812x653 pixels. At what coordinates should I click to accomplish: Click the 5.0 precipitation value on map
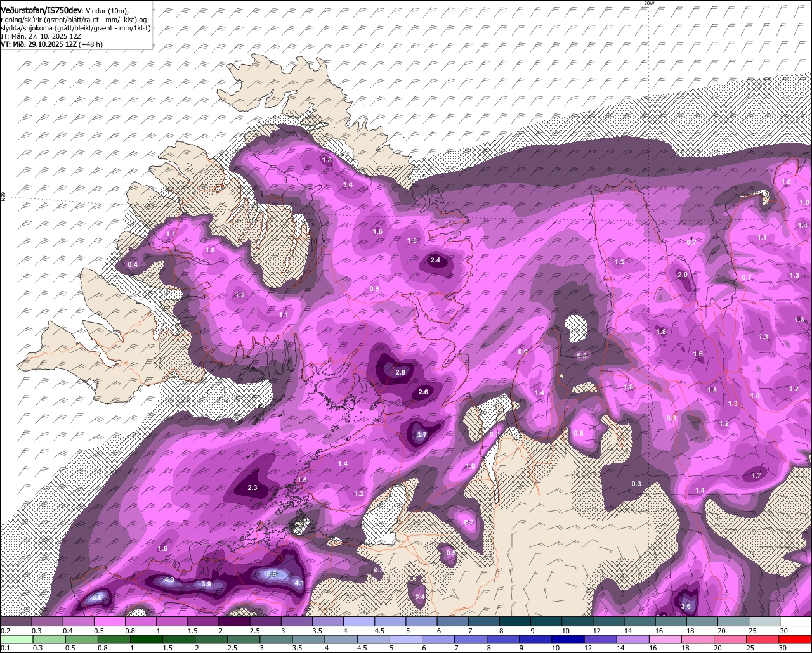click(97, 597)
